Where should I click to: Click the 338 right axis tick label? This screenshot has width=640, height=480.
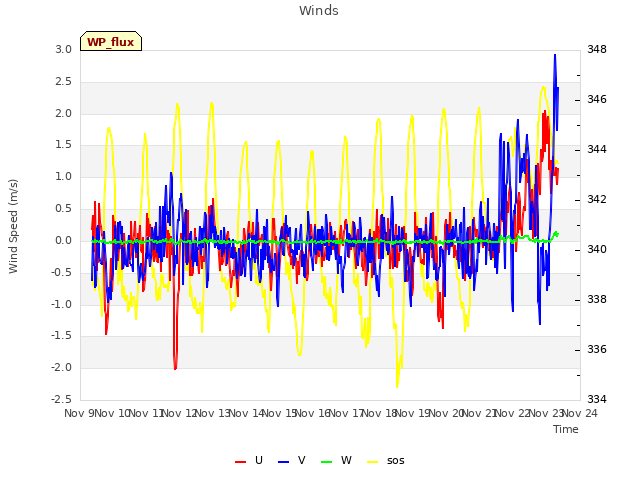[597, 299]
